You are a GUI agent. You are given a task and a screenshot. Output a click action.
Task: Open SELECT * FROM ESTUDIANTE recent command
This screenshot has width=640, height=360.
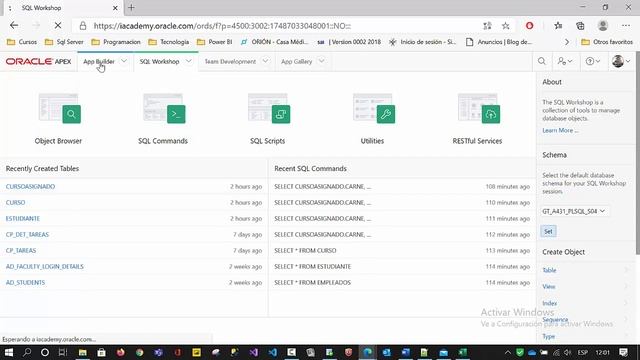click(313, 267)
